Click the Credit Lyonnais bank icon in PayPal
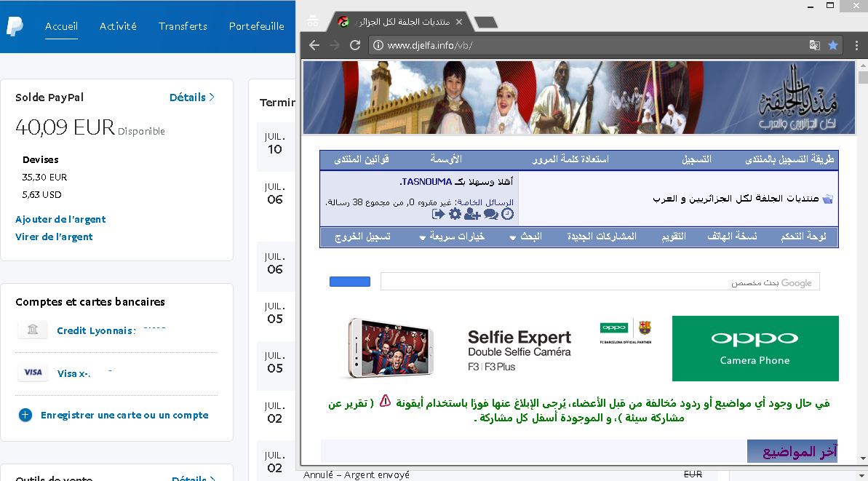This screenshot has height=481, width=868. (33, 330)
